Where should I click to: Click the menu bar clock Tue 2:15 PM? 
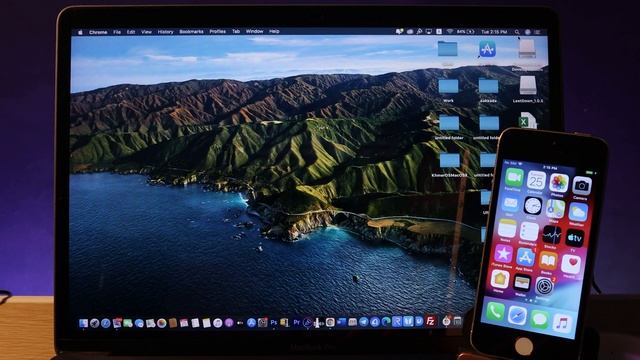(x=494, y=31)
